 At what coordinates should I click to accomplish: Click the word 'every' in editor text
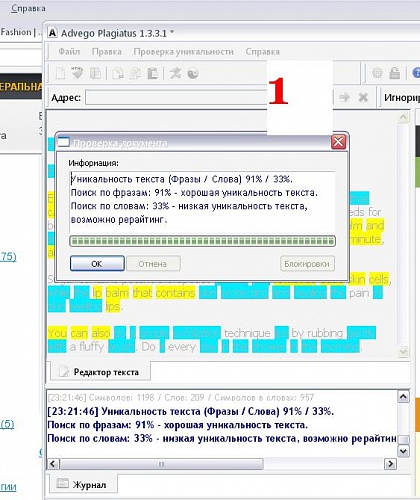point(182,347)
